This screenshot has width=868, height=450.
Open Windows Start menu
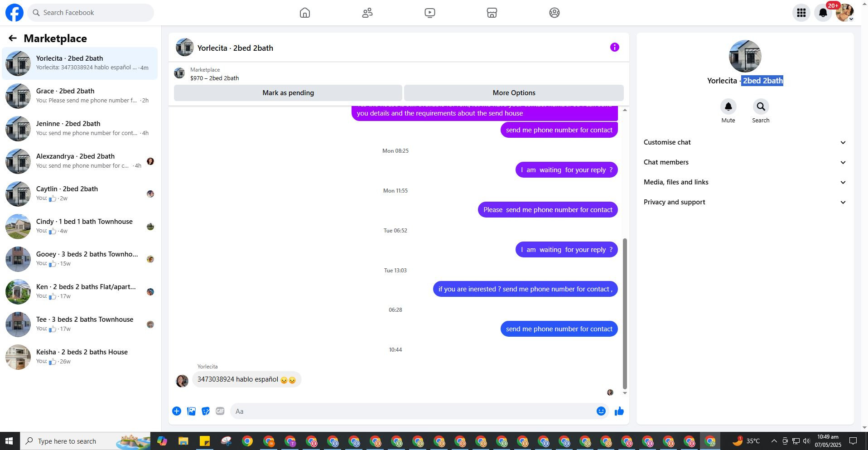click(x=9, y=441)
